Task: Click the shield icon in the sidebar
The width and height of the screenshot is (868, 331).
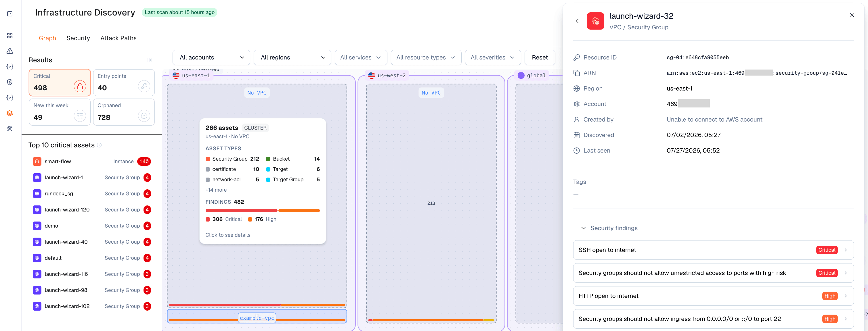Action: (10, 82)
